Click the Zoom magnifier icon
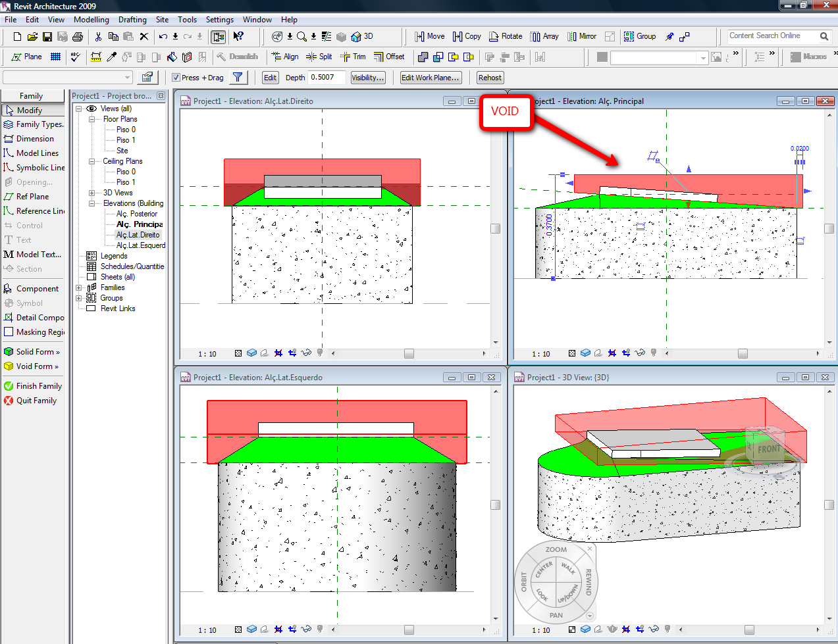The height and width of the screenshot is (644, 838). [301, 37]
